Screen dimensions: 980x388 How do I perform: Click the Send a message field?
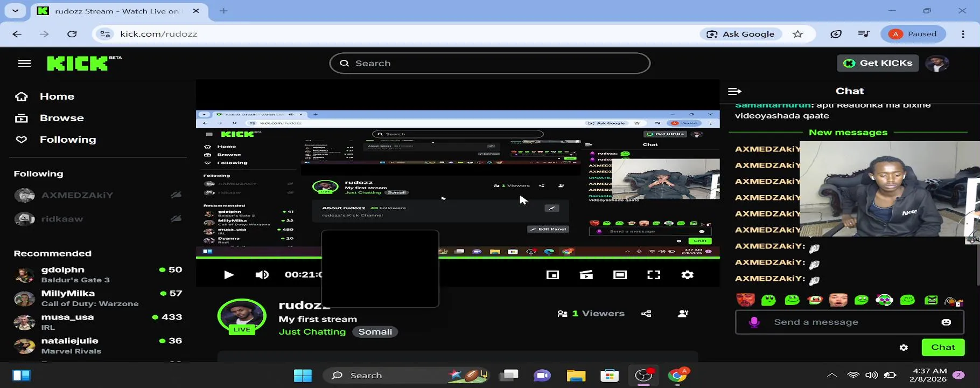tap(849, 322)
